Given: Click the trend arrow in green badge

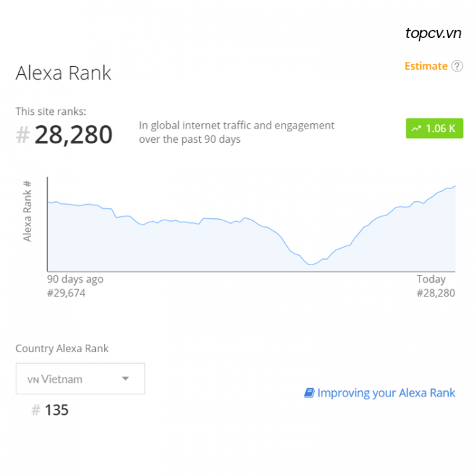Looking at the screenshot, I should click(x=416, y=129).
